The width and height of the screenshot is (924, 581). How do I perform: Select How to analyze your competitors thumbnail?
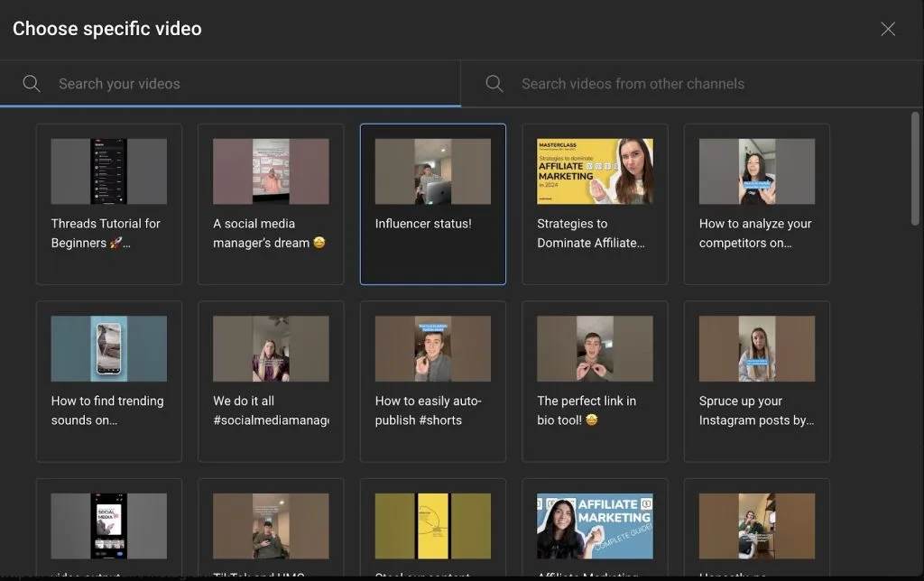757,171
